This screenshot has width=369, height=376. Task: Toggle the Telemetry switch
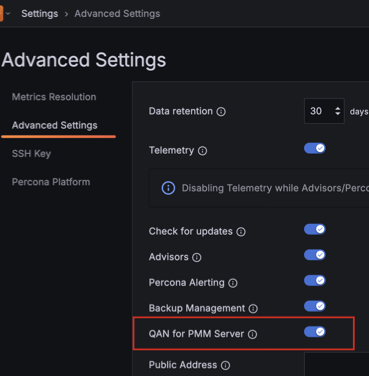pos(315,148)
